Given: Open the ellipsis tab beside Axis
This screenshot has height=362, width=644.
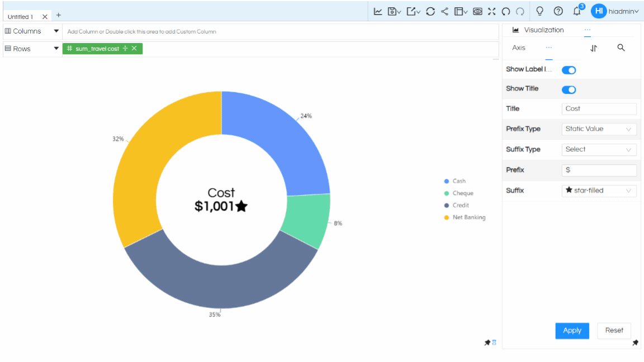Looking at the screenshot, I should click(x=549, y=47).
